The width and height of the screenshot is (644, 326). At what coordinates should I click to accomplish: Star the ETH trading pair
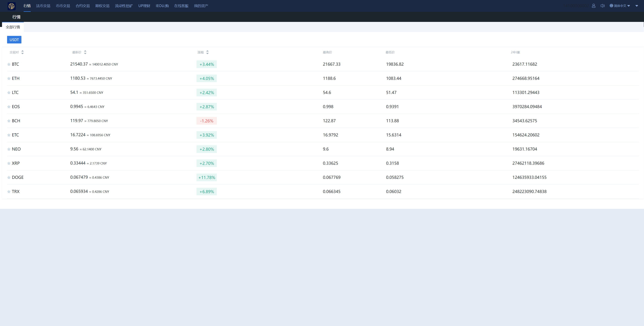coord(9,79)
